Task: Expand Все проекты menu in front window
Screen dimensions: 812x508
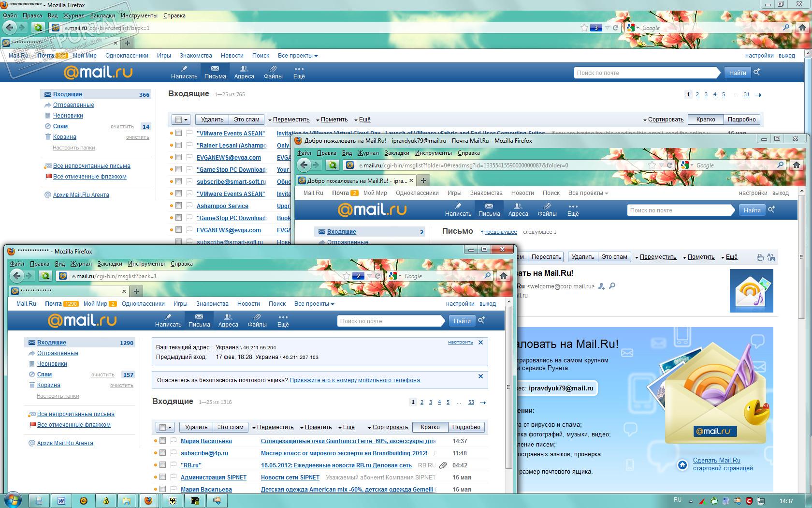Action: [x=314, y=304]
